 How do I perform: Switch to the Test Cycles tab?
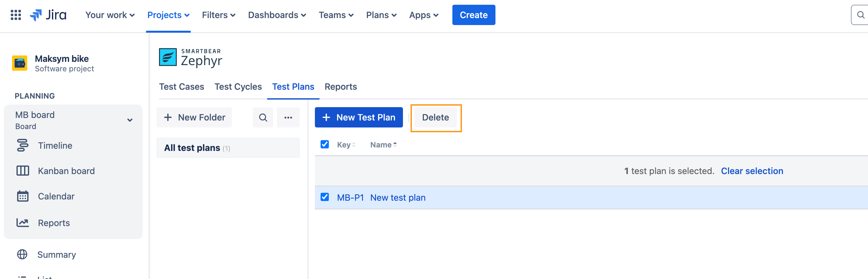238,87
